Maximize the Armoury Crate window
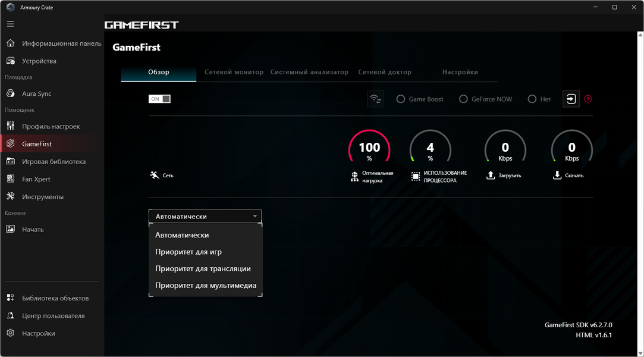Viewport: 644px width, 357px height. [x=614, y=7]
